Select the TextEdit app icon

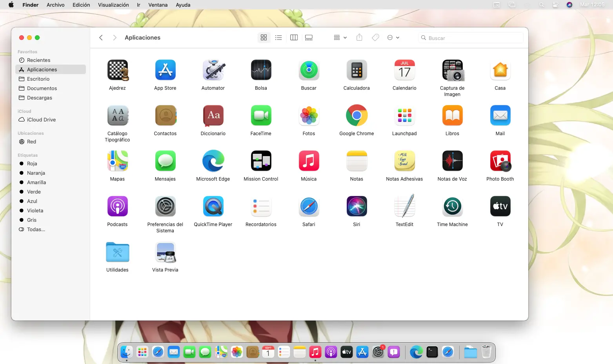(404, 206)
